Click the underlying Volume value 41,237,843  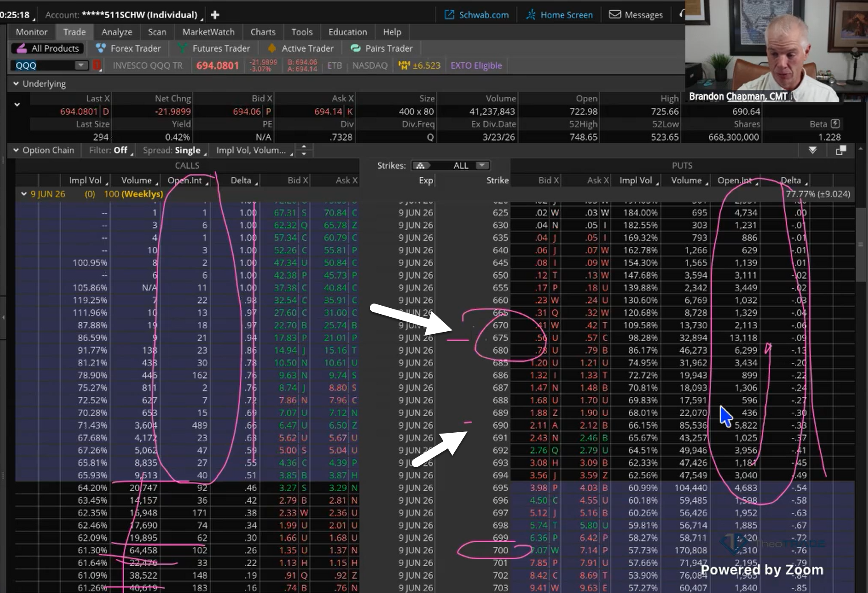492,112
